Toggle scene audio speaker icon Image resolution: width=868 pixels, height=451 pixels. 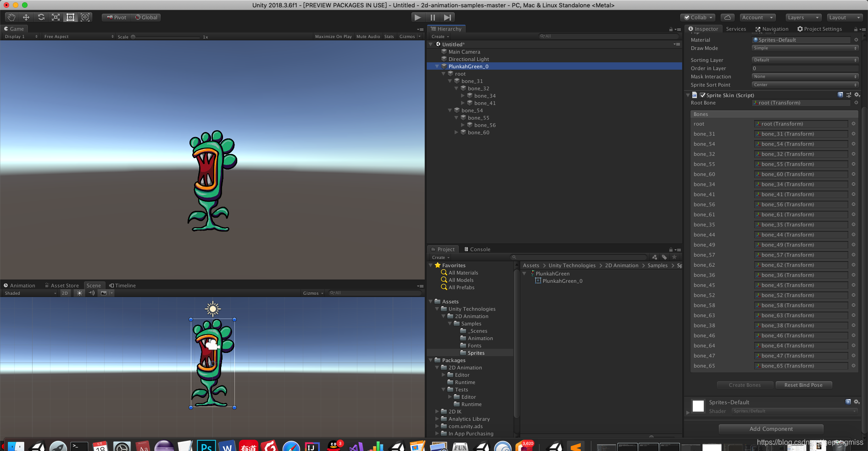[x=92, y=293]
